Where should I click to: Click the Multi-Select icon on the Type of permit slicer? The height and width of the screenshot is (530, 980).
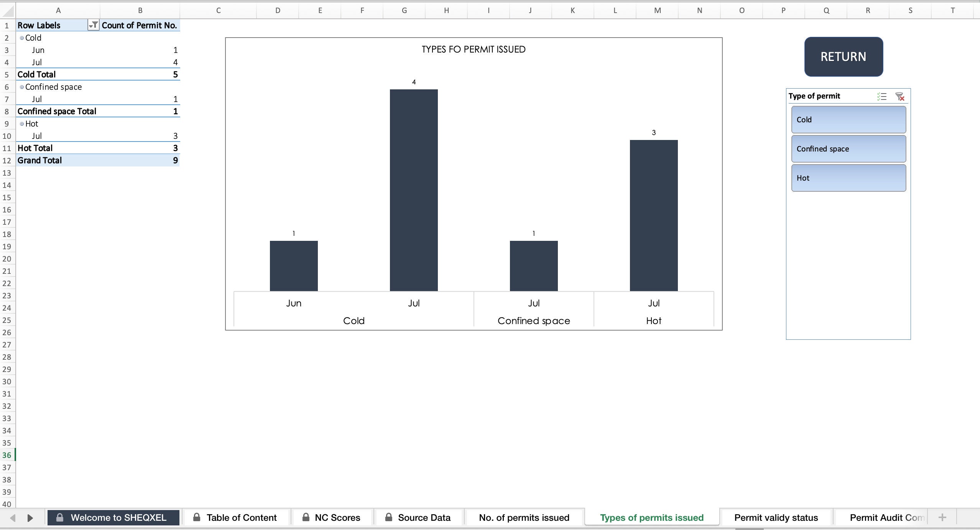point(881,96)
